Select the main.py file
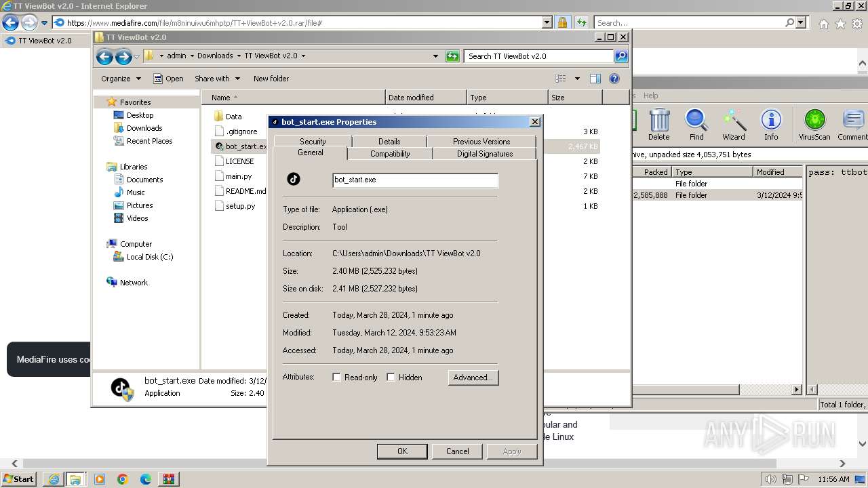The height and width of the screenshot is (488, 868). pos(239,176)
